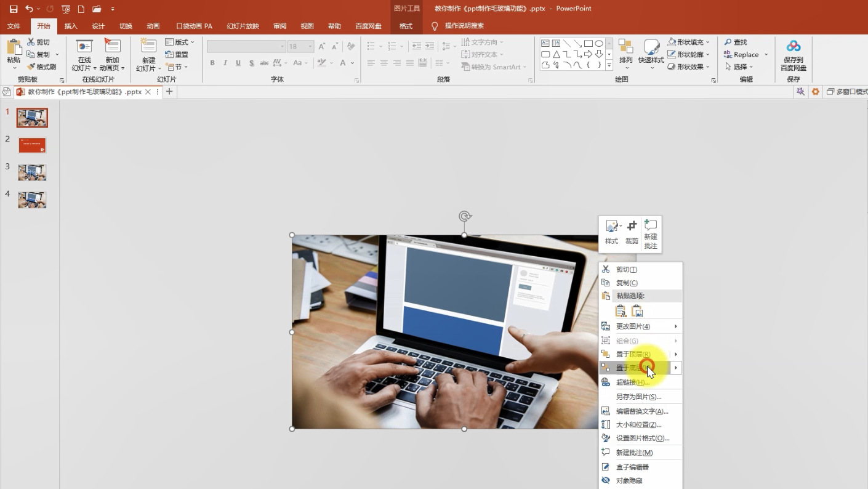
Task: Click Online Slides (在线幻灯片) button
Action: [84, 55]
